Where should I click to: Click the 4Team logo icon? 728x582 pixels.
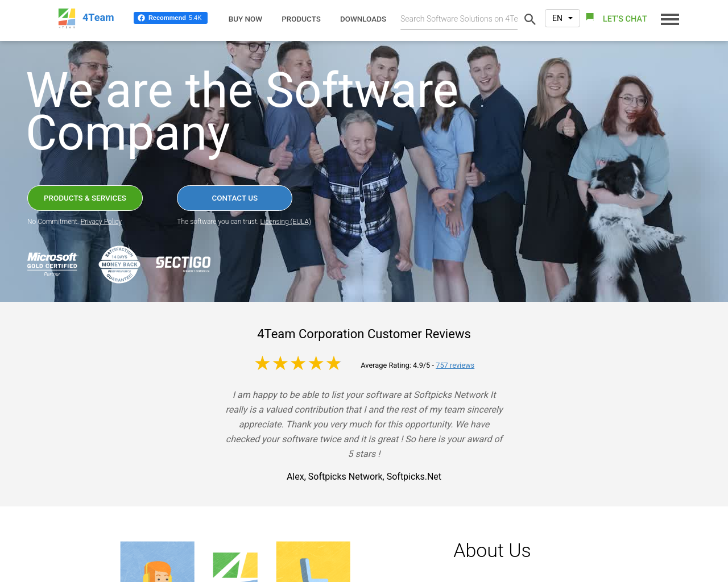pyautogui.click(x=67, y=18)
